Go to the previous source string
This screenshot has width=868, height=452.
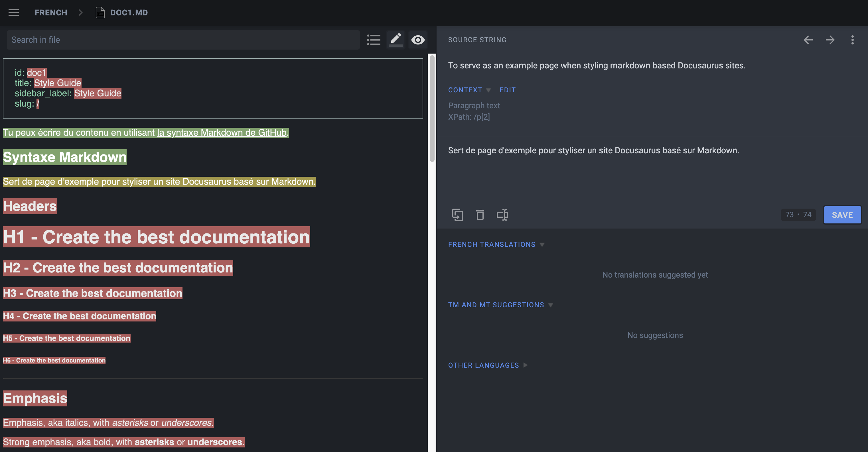pyautogui.click(x=808, y=40)
